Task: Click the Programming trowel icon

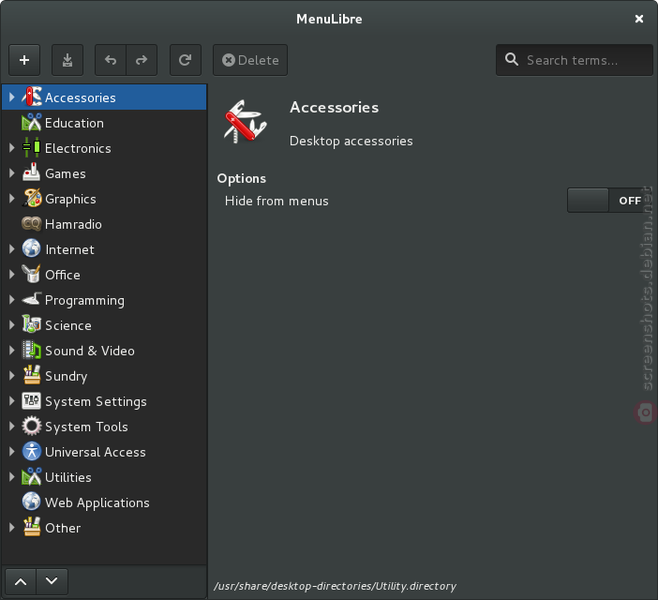Action: coord(31,299)
